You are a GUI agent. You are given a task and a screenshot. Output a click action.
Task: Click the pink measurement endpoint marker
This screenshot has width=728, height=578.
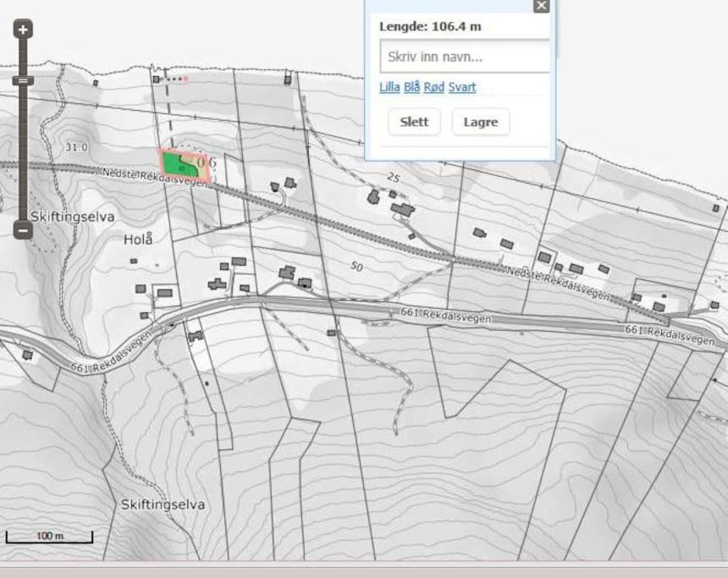click(185, 79)
